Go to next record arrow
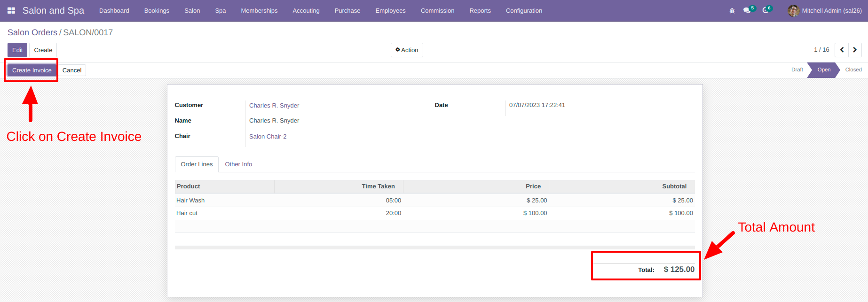The height and width of the screenshot is (302, 868). coord(855,50)
